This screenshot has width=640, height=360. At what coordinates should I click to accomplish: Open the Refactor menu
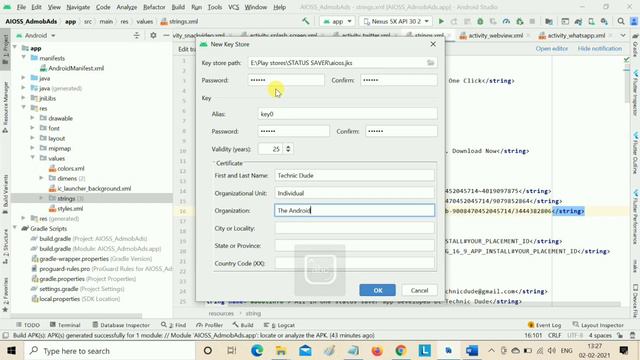pos(154,7)
